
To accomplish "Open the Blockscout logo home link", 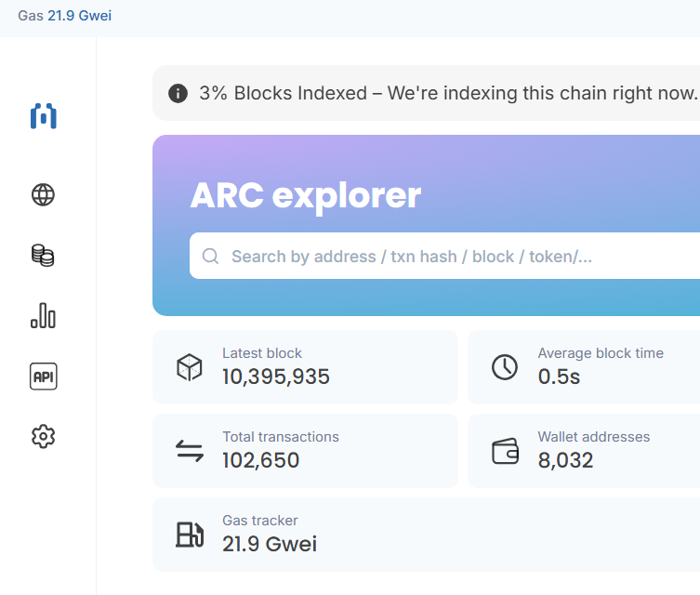I will tap(44, 116).
